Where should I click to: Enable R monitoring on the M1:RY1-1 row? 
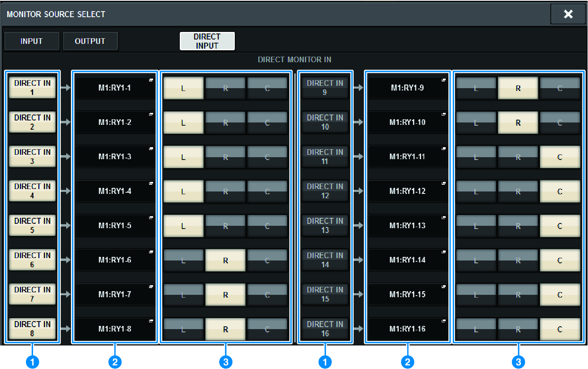[225, 88]
